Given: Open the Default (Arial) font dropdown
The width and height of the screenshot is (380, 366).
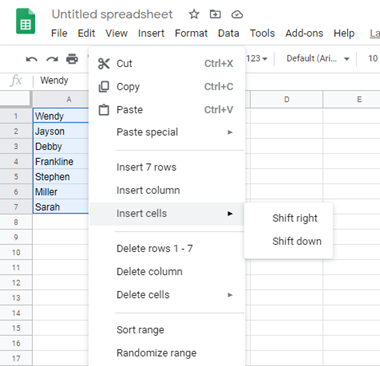Looking at the screenshot, I should [x=318, y=59].
